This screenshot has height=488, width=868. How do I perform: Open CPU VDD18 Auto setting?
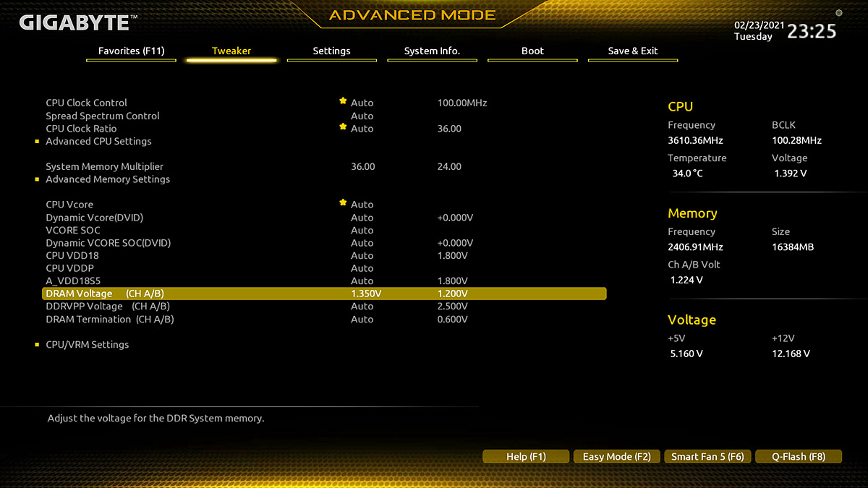pyautogui.click(x=362, y=256)
